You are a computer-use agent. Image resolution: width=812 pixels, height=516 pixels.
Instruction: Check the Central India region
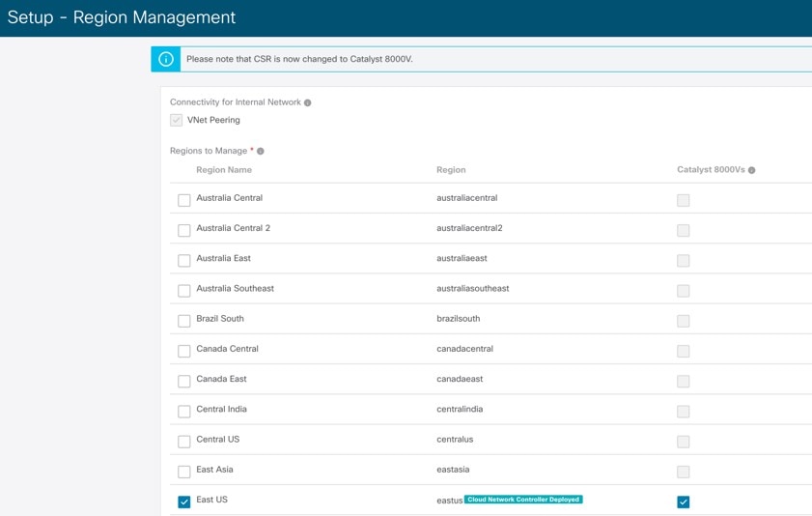(183, 412)
